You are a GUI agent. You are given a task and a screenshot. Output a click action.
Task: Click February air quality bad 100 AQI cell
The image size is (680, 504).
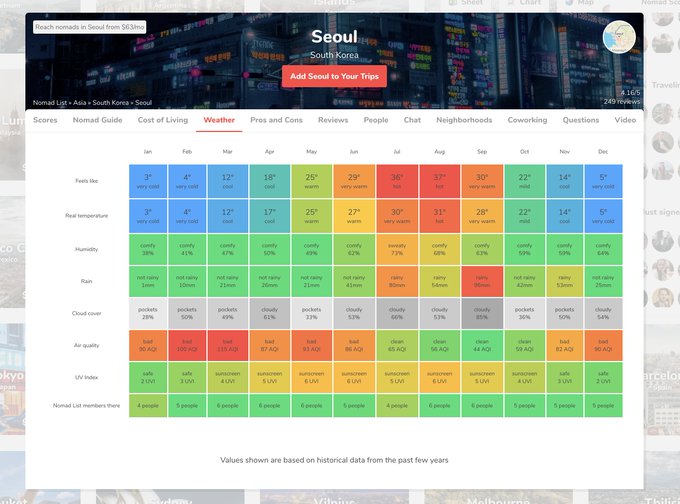(x=187, y=346)
